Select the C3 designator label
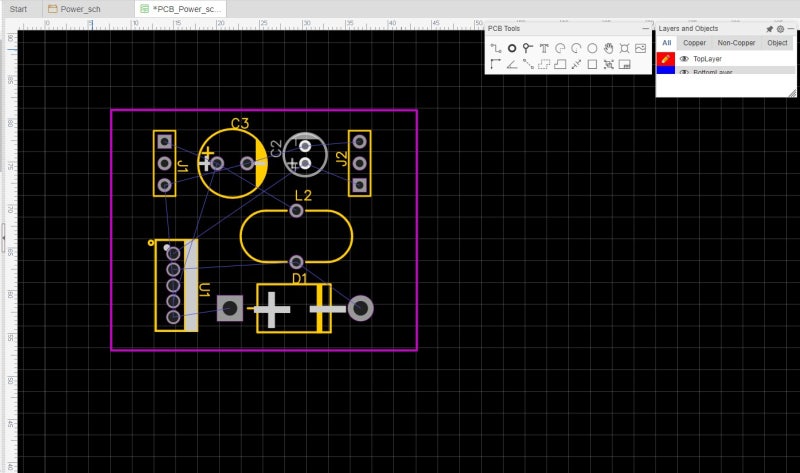This screenshot has height=473, width=800. click(x=240, y=123)
